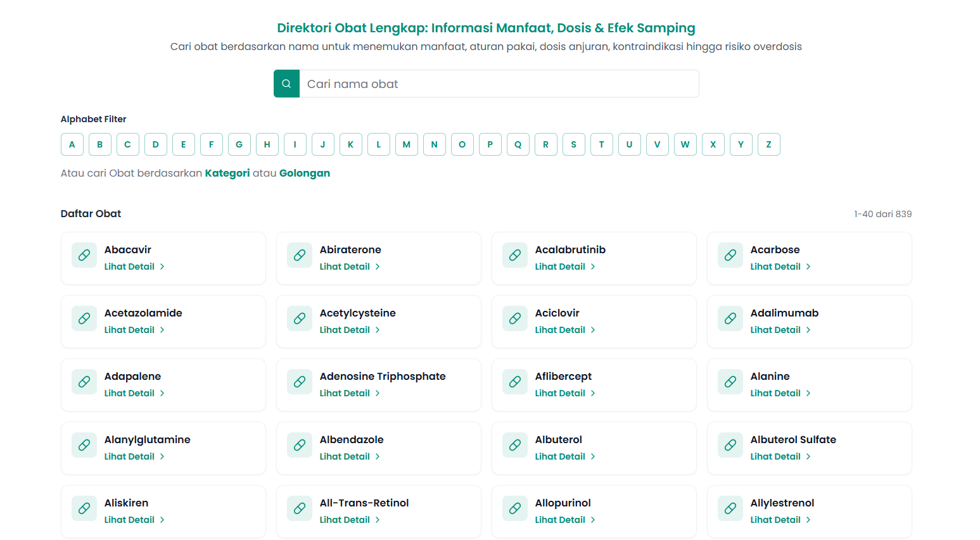Click the pill icon beside Albendazole
Image resolution: width=980 pixels, height=540 pixels.
click(300, 445)
